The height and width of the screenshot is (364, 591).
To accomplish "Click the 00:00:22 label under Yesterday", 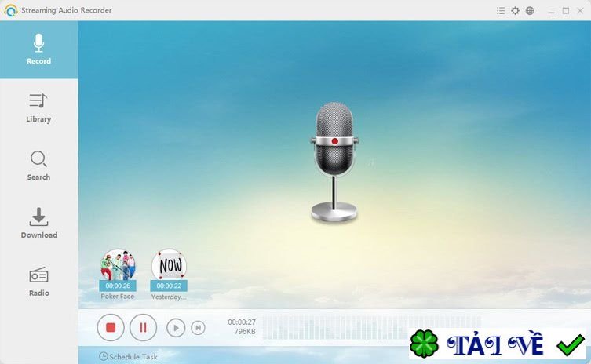I will [x=169, y=286].
